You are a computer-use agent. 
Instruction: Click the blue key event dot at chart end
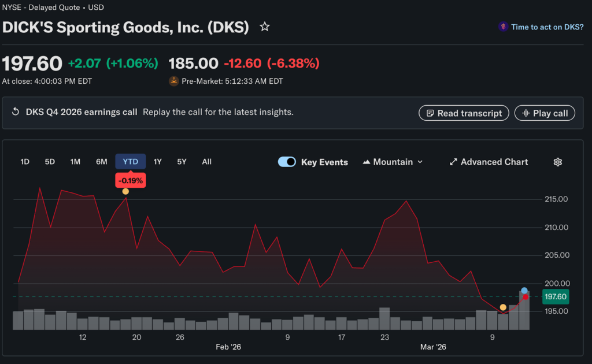pyautogui.click(x=524, y=291)
